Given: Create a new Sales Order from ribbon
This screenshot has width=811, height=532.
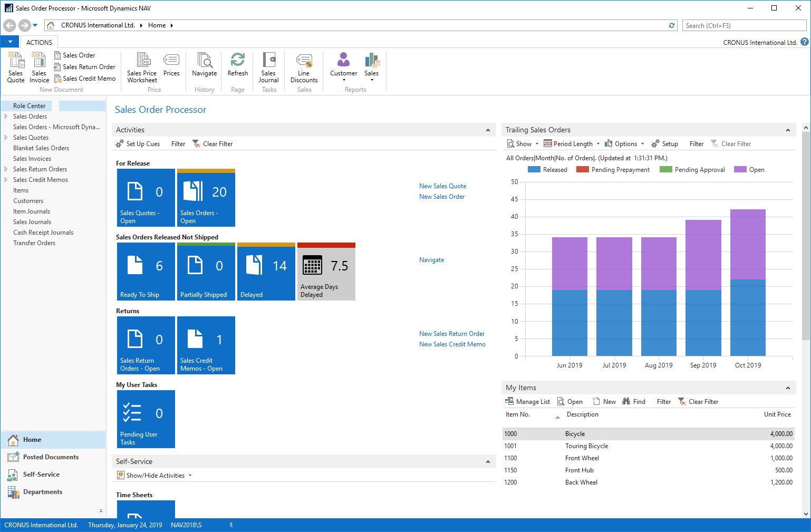Looking at the screenshot, I should (x=74, y=55).
